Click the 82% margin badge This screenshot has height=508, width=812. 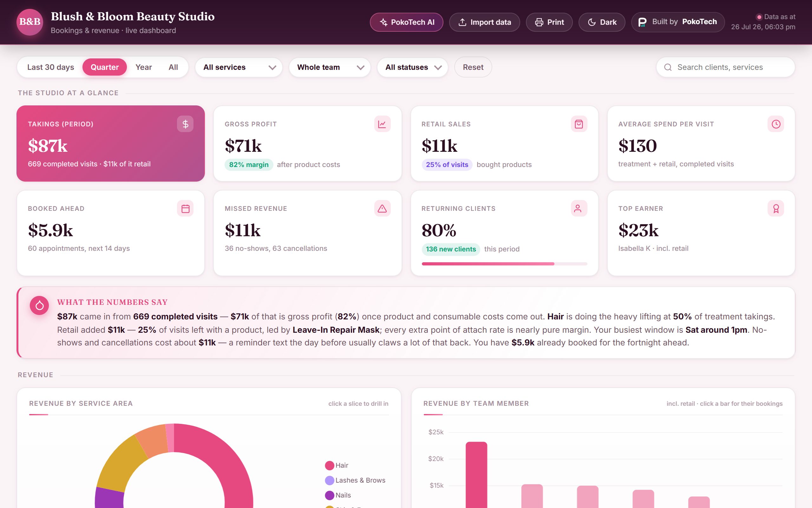pos(249,165)
